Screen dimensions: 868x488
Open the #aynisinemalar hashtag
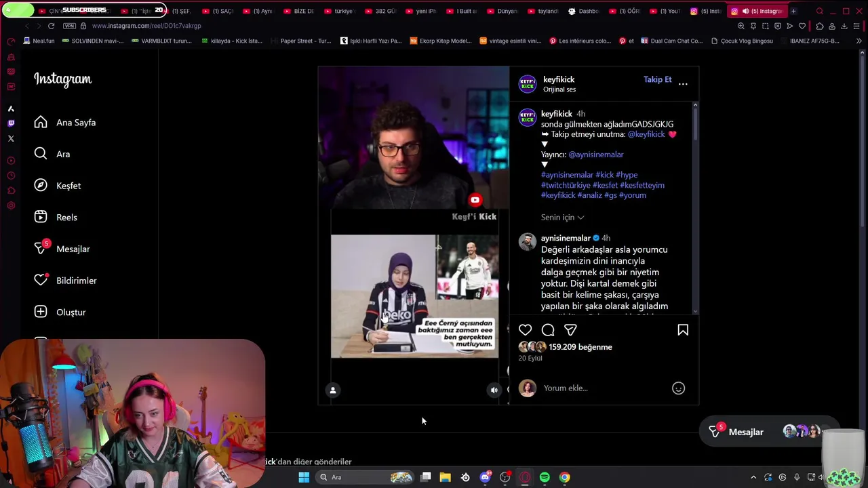[567, 175]
